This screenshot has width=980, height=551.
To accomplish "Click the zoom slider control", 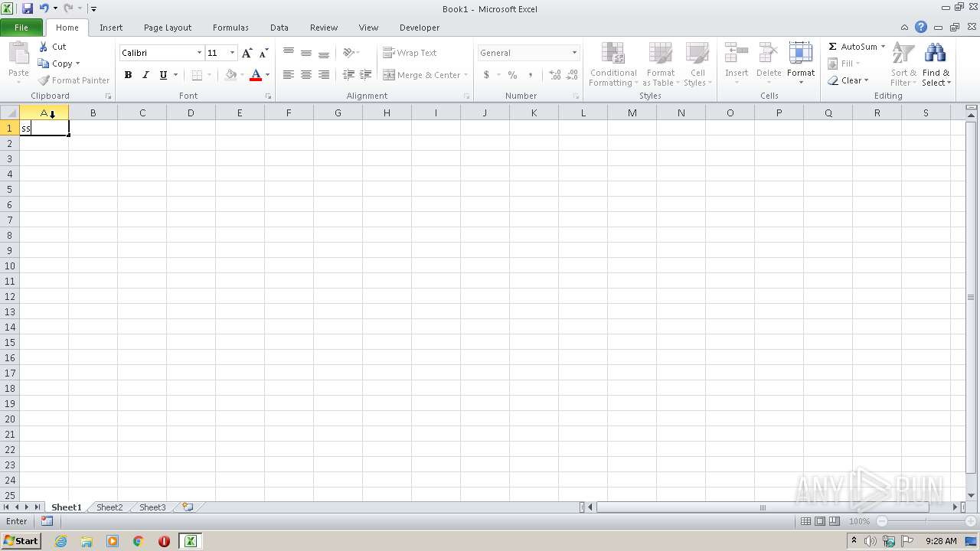I will pyautogui.click(x=925, y=521).
